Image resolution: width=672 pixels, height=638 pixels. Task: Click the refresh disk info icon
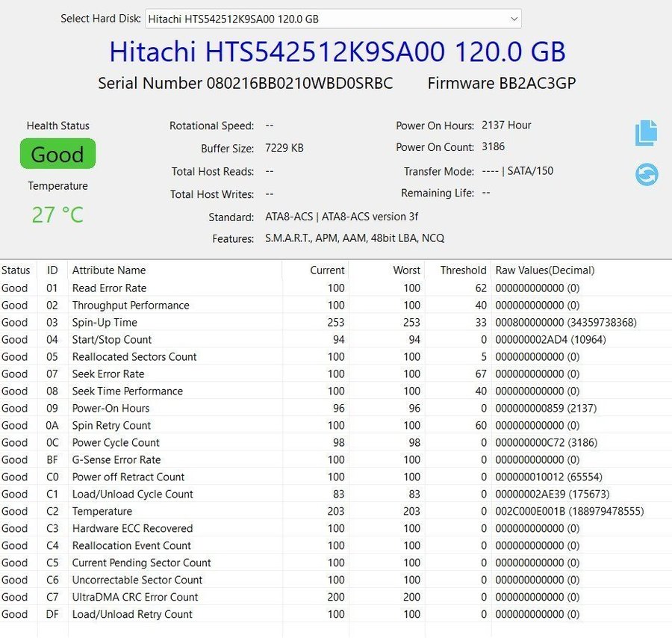[647, 175]
